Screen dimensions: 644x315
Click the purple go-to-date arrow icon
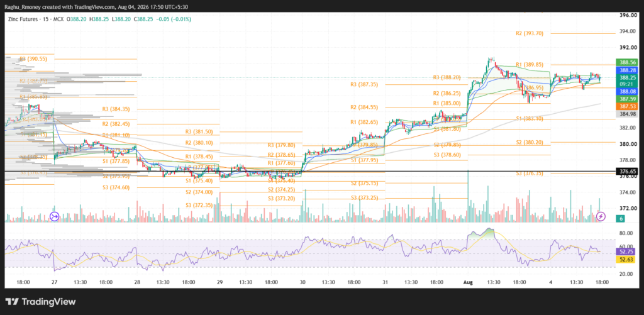tap(55, 216)
